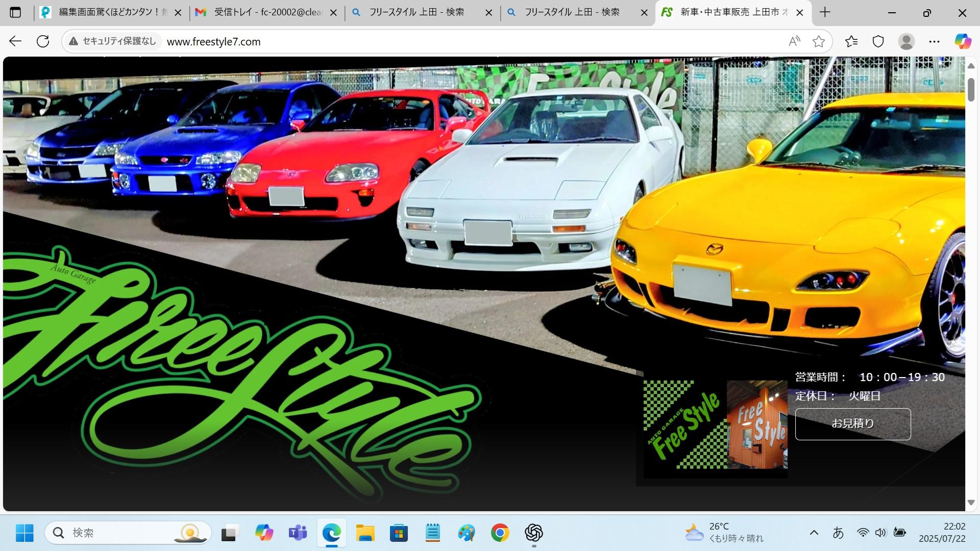980x551 pixels.
Task: Switch to second 'フリースタイル 上田 - 検索' tab
Action: pos(578,12)
